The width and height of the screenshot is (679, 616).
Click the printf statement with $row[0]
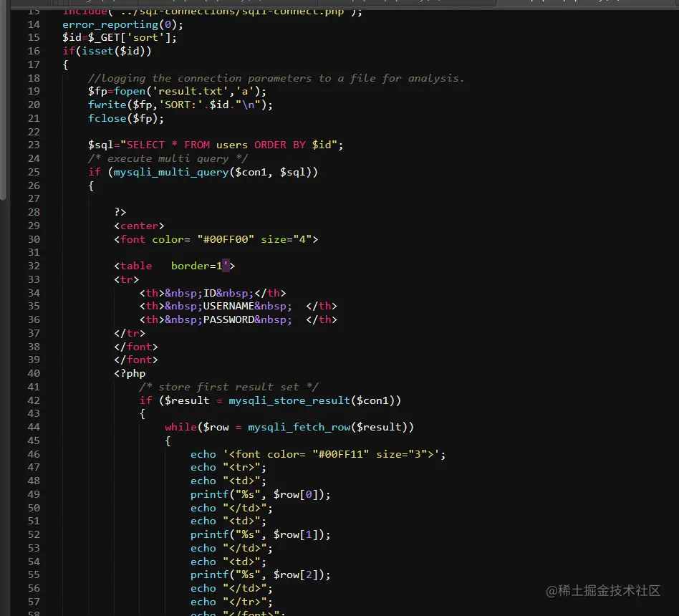click(260, 495)
